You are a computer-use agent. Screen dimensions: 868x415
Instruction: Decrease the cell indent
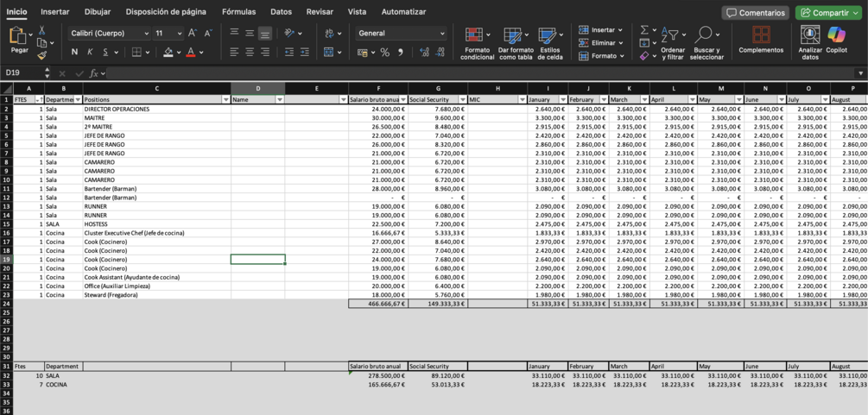(x=289, y=52)
